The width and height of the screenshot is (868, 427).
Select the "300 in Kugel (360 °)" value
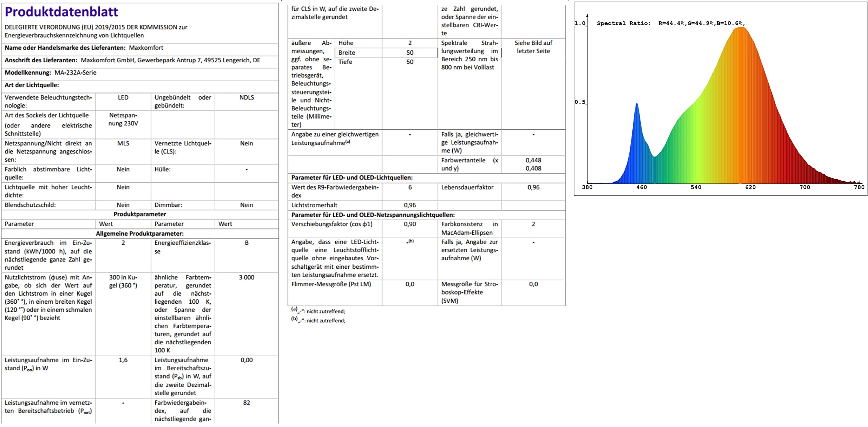(123, 281)
